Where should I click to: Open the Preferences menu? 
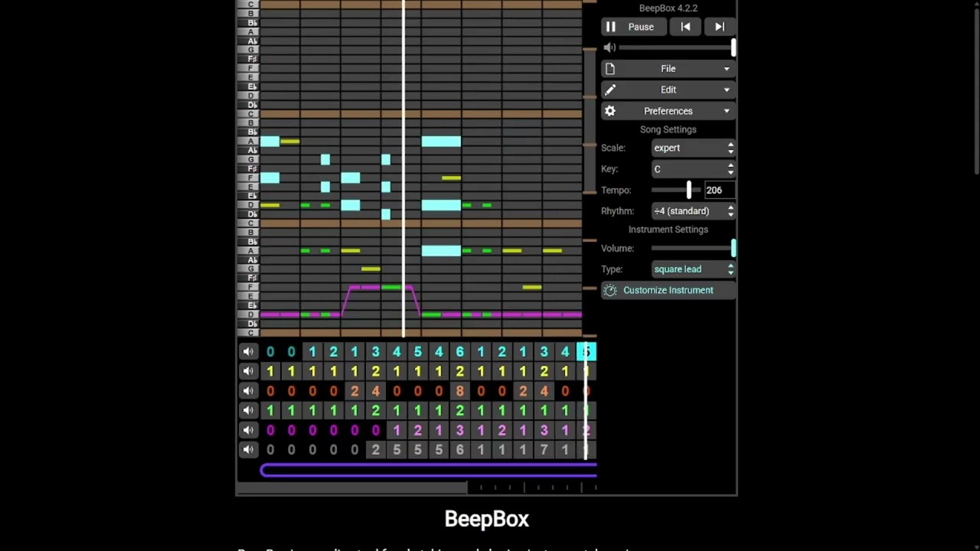pos(668,111)
